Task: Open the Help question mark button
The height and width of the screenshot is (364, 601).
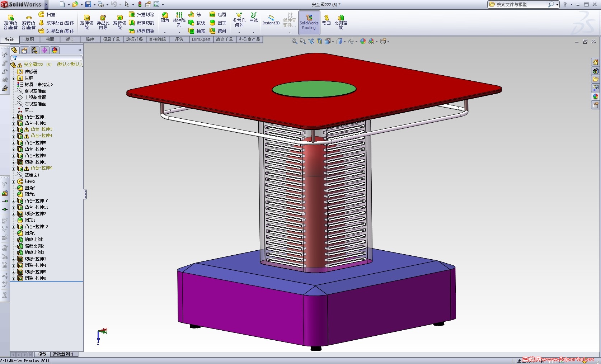Action: (565, 4)
